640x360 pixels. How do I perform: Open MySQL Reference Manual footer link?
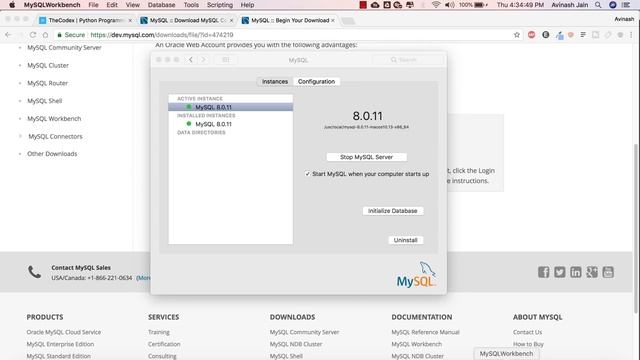click(x=425, y=332)
